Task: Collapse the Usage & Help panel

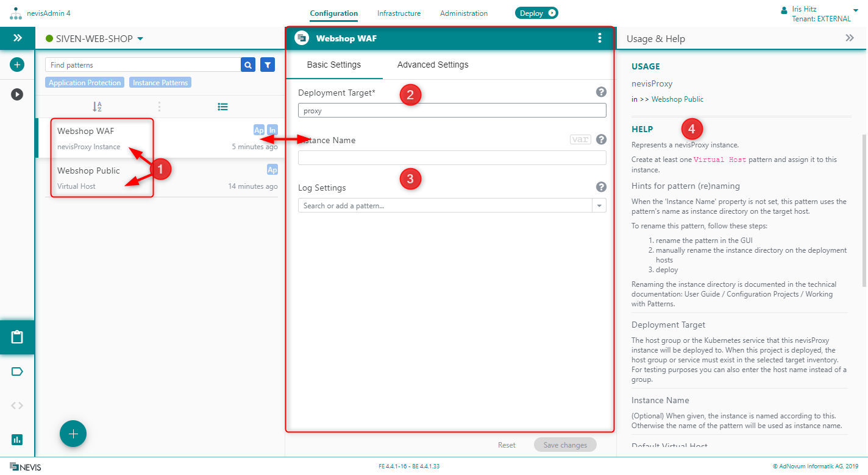Action: 850,38
